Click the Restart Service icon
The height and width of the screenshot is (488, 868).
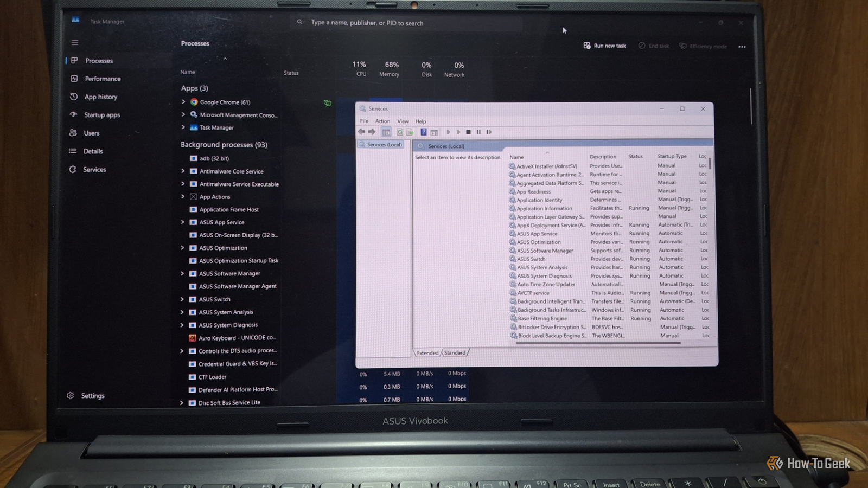tap(489, 132)
